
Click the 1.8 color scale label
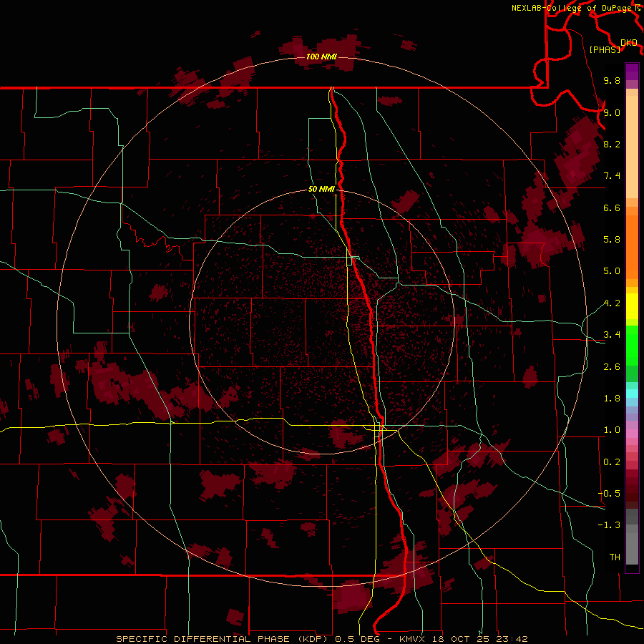[x=612, y=399]
